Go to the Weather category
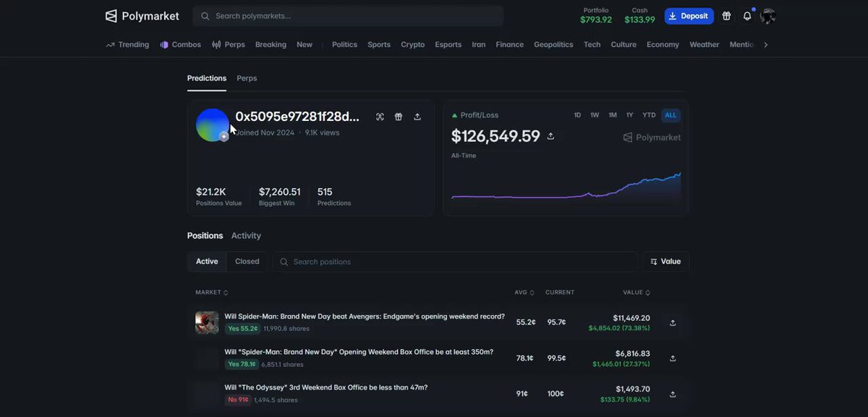The image size is (868, 417). [x=705, y=45]
